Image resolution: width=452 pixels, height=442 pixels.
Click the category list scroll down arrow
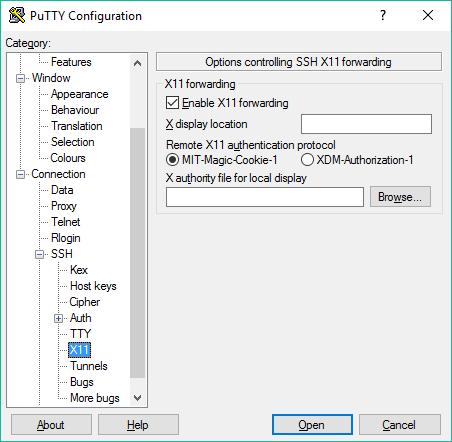137,398
